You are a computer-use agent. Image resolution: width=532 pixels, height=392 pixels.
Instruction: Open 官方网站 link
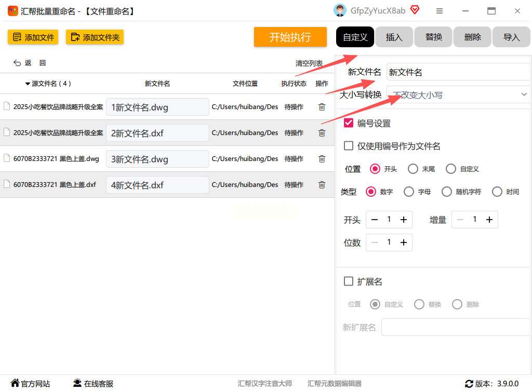(x=30, y=384)
